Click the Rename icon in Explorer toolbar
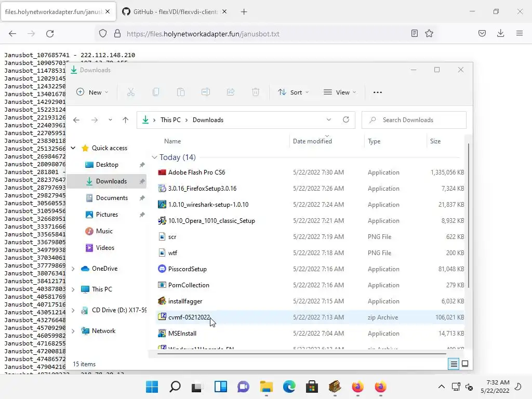Screen dimensions: 532x399 pyautogui.click(x=206, y=92)
